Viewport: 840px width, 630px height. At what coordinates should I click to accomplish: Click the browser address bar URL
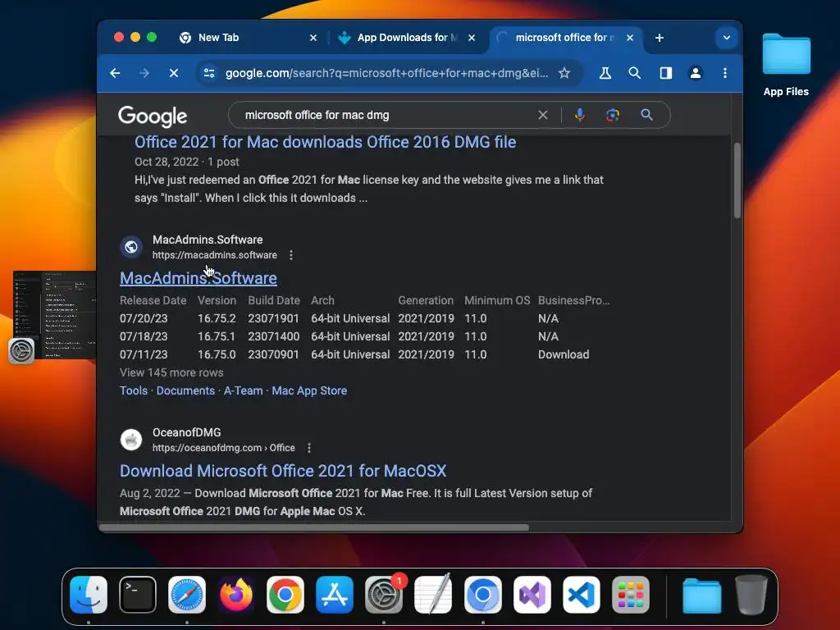tap(387, 73)
